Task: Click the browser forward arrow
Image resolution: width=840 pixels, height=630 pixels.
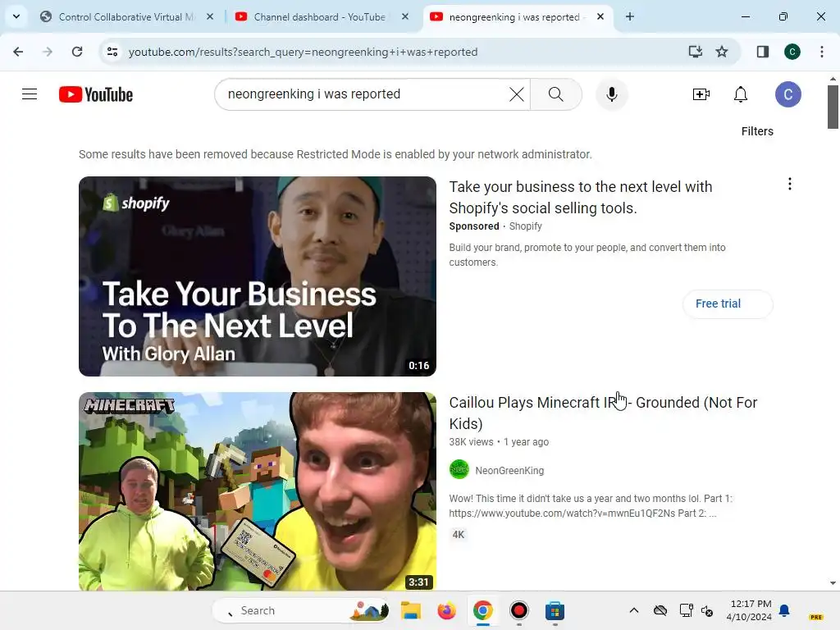Action: 48,52
